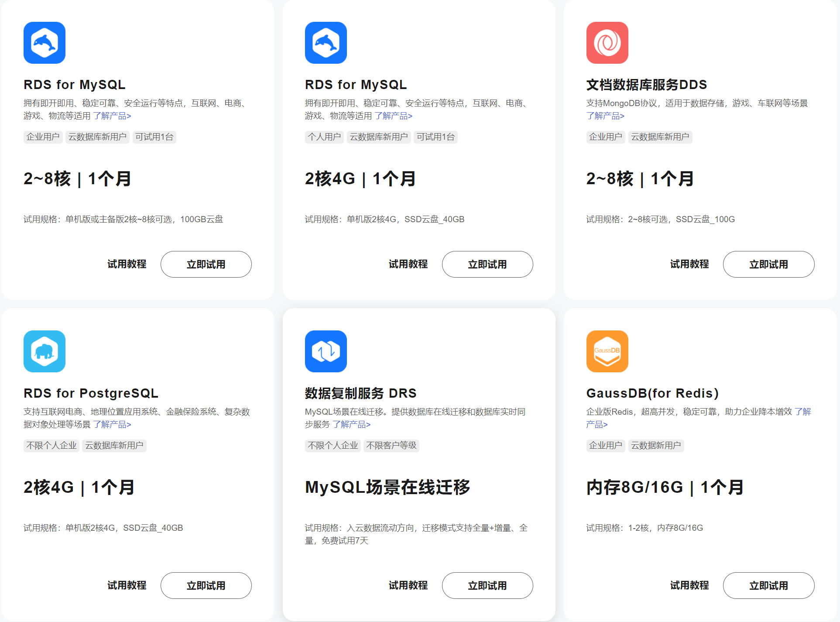Click 立即试用 for GaussDB(for Redis)

pos(769,585)
